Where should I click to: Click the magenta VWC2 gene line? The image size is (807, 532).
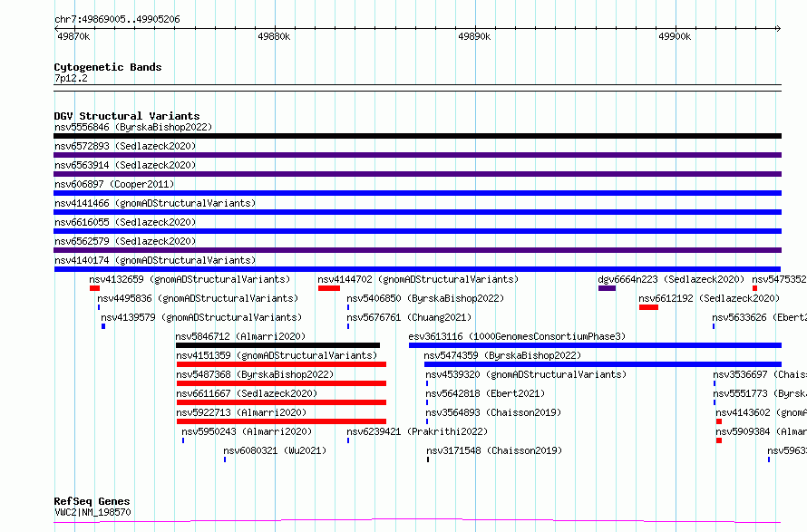point(417,521)
